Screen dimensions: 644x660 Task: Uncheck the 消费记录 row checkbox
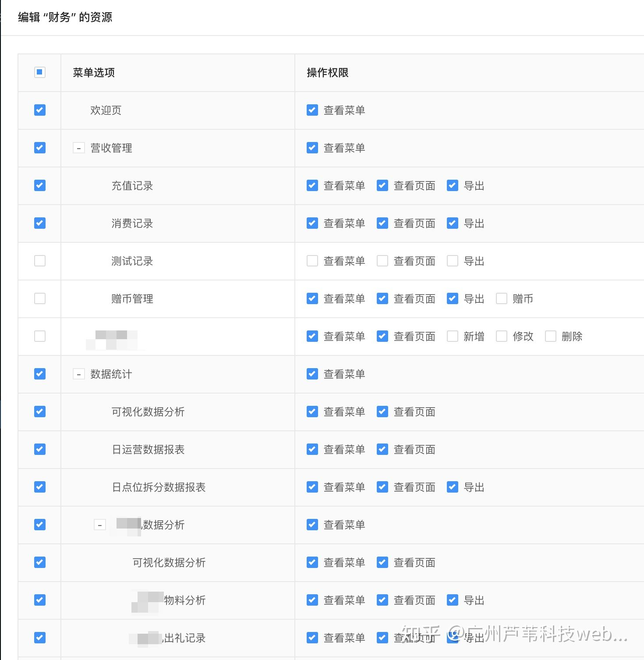click(39, 223)
